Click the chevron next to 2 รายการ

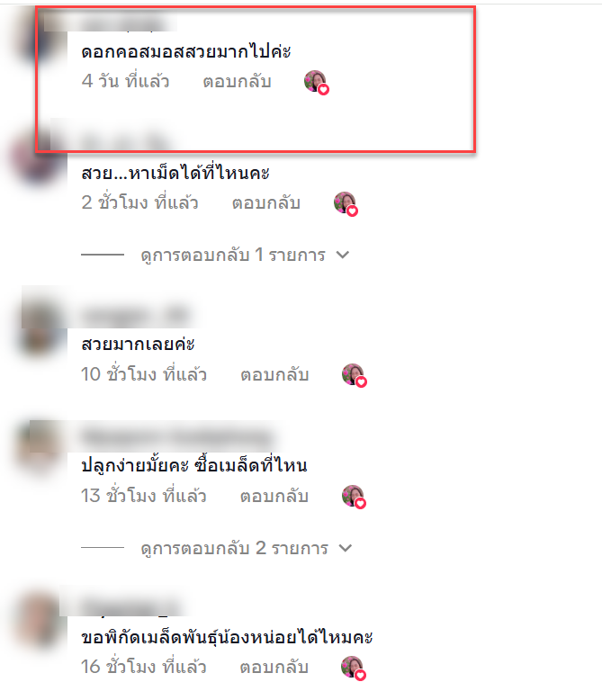[x=346, y=548]
